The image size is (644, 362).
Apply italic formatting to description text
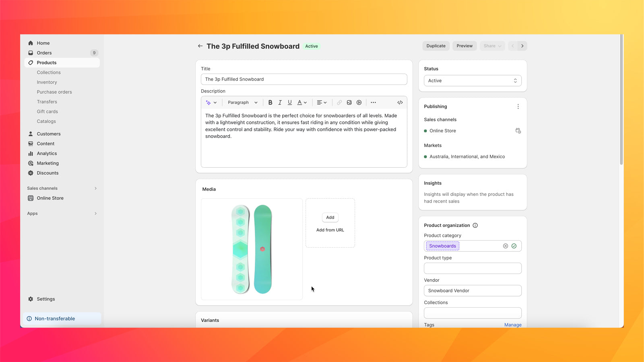point(280,102)
